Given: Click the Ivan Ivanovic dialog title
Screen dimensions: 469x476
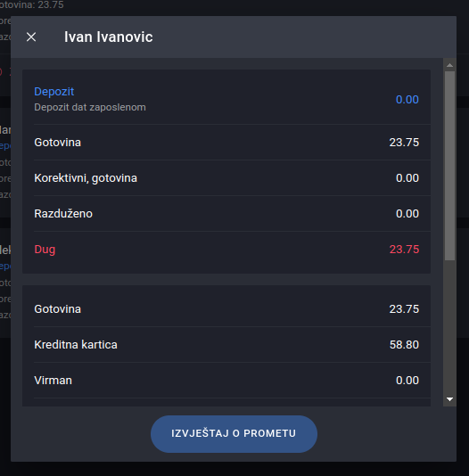Looking at the screenshot, I should (109, 37).
